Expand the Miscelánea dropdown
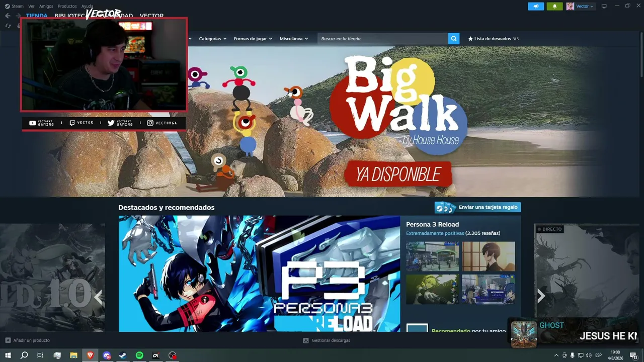 [294, 39]
